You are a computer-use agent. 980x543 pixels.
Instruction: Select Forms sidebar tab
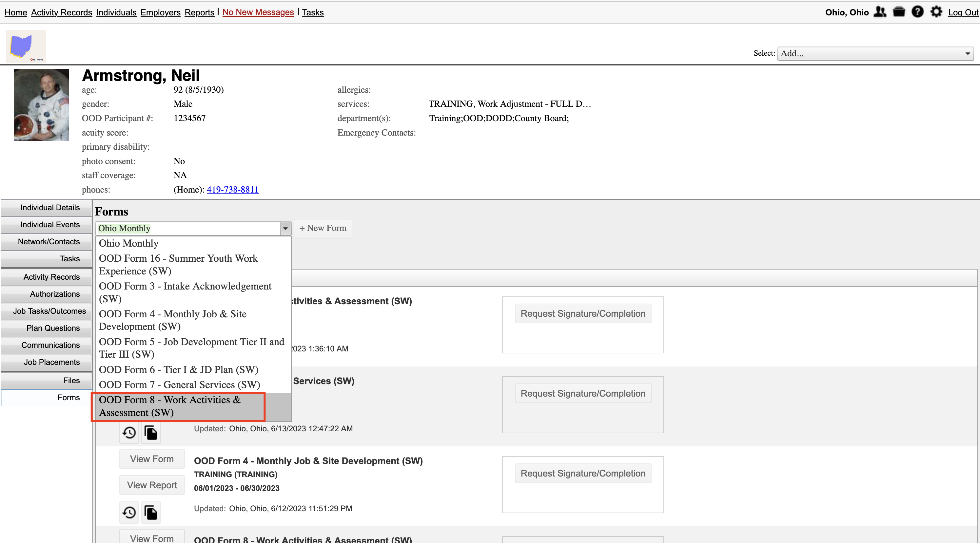click(x=47, y=398)
